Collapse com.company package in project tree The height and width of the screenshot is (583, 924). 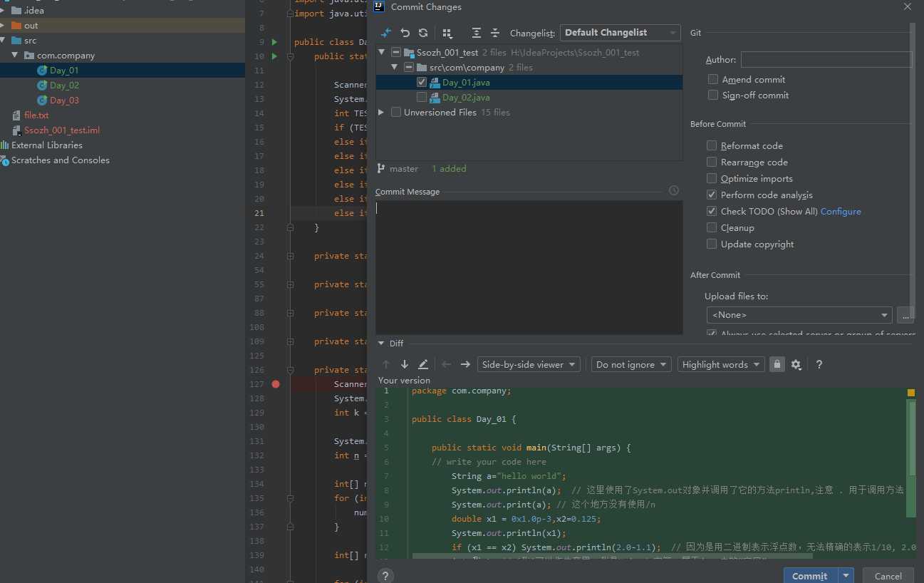(x=15, y=55)
